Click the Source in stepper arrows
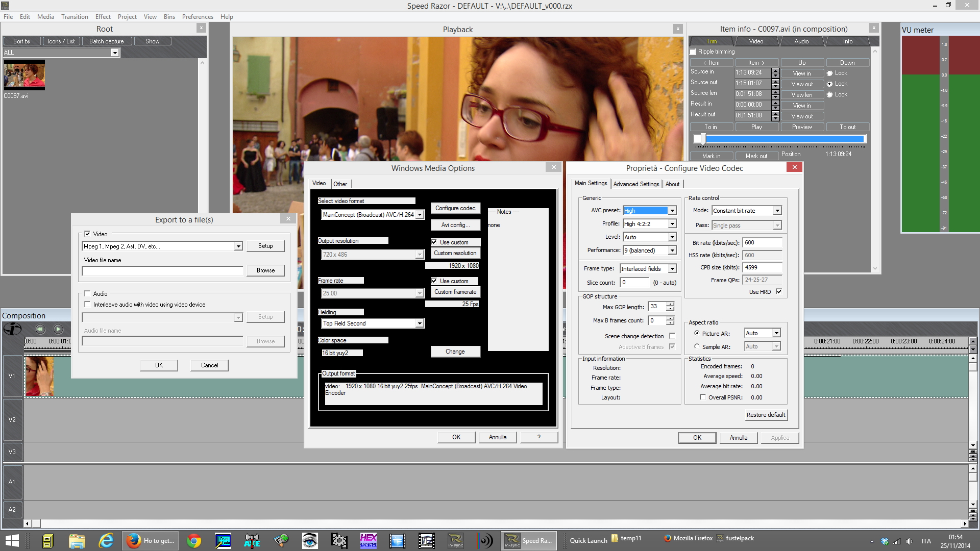Screen dimensions: 980x551 [x=775, y=73]
